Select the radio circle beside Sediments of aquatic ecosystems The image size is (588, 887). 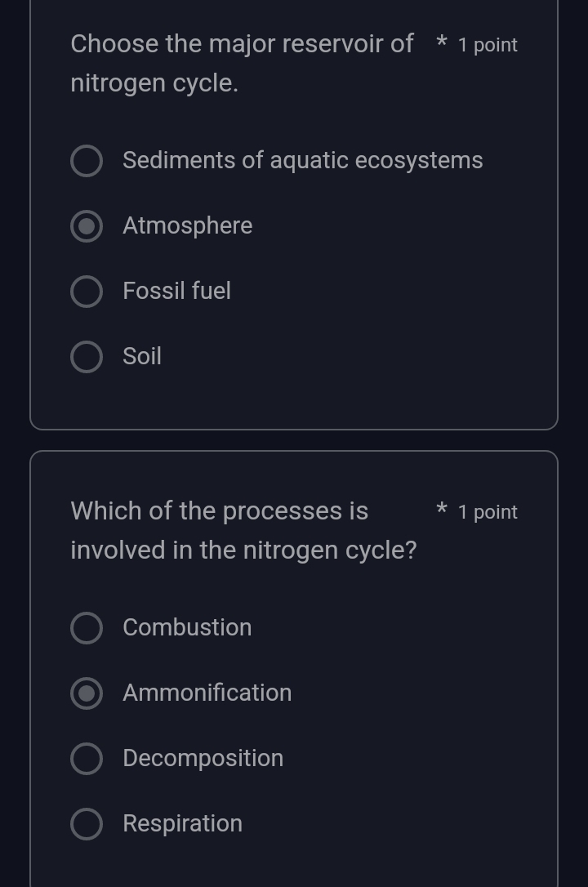coord(87,161)
